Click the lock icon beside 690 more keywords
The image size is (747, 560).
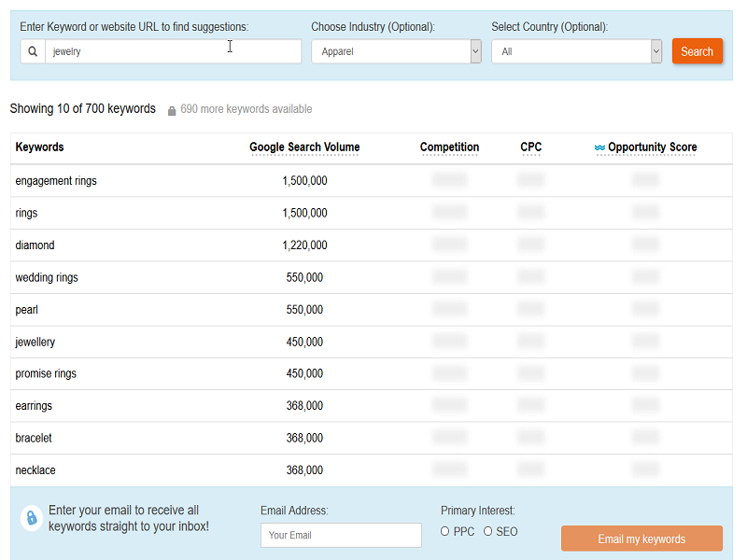point(172,110)
